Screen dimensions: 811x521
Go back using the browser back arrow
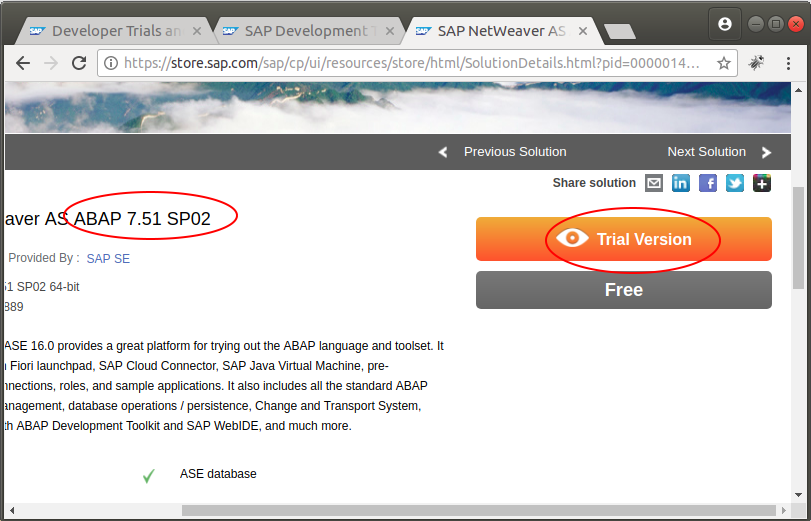23,63
